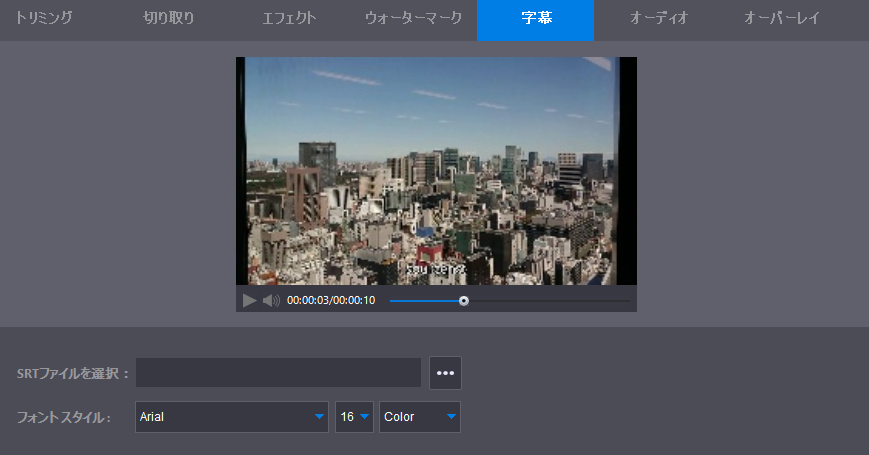
Task: Open the Color dropdown
Action: [420, 417]
